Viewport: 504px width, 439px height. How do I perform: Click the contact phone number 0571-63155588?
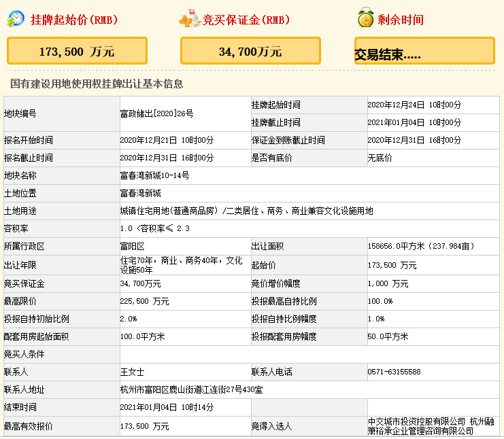click(x=394, y=372)
